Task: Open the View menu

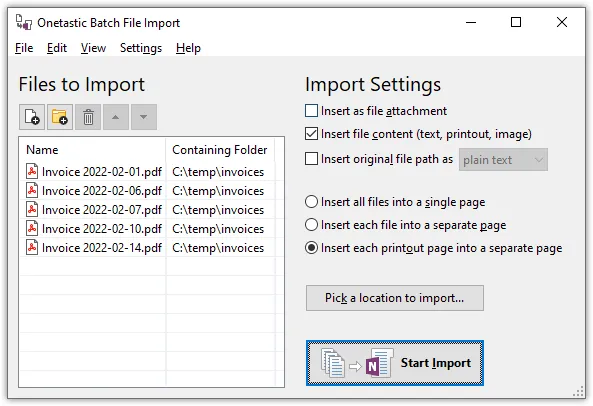Action: click(x=93, y=48)
